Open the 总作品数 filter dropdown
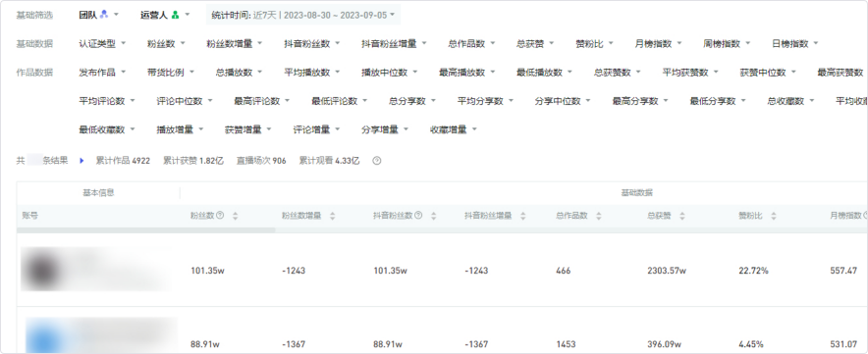Screen dimensions: 868x354 (471, 44)
